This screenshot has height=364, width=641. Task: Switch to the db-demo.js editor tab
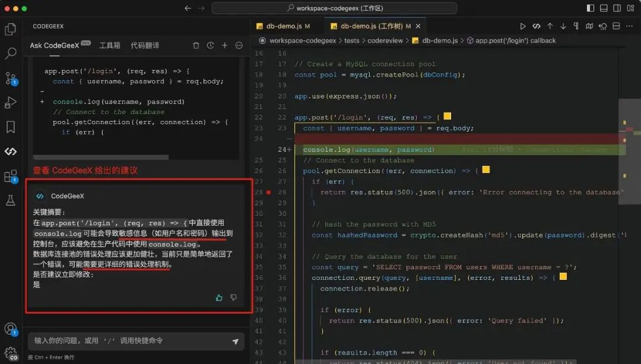tap(284, 26)
